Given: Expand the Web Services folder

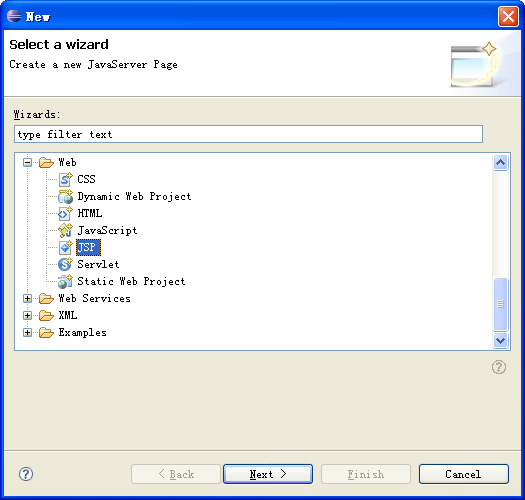Looking at the screenshot, I should click(x=27, y=298).
